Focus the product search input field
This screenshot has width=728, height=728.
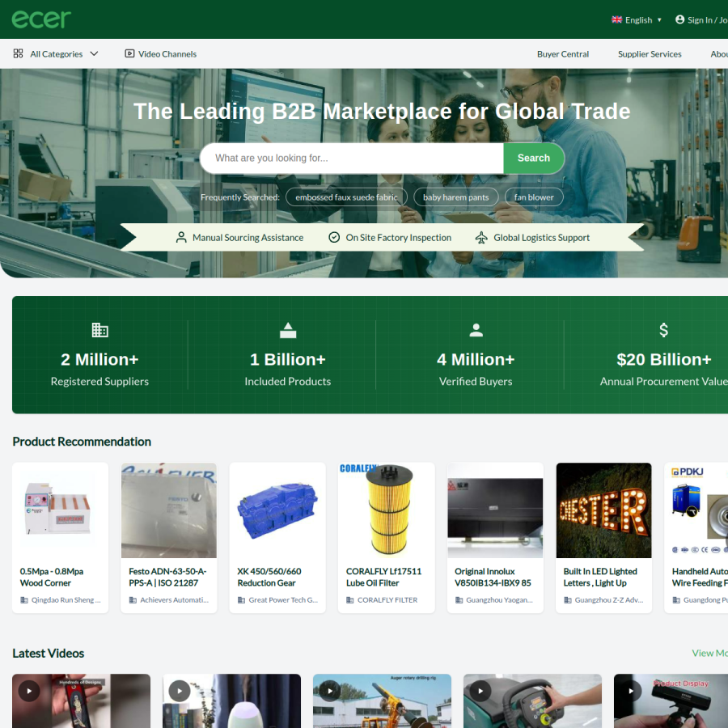(352, 159)
